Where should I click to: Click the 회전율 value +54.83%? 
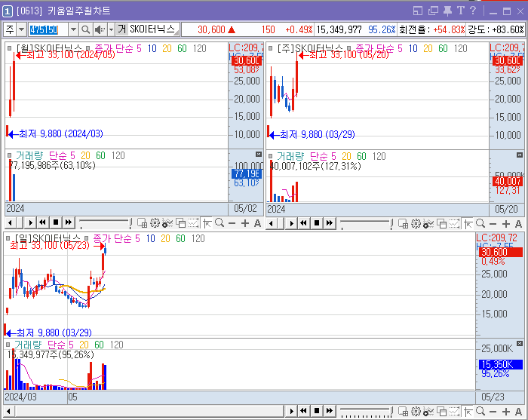(x=449, y=29)
